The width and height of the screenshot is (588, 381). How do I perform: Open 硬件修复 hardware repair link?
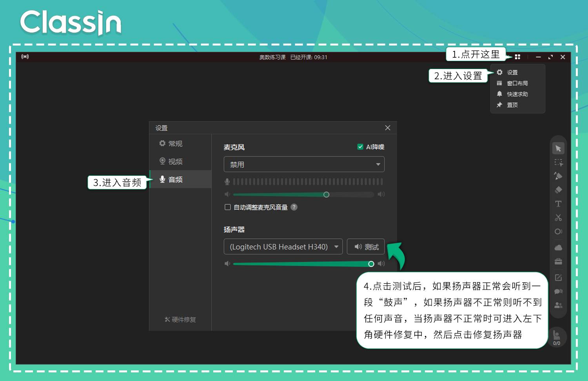[x=180, y=319]
